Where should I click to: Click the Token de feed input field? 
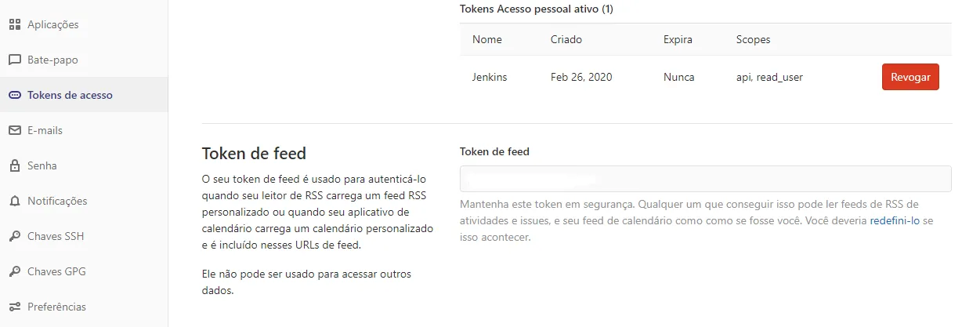[705, 179]
